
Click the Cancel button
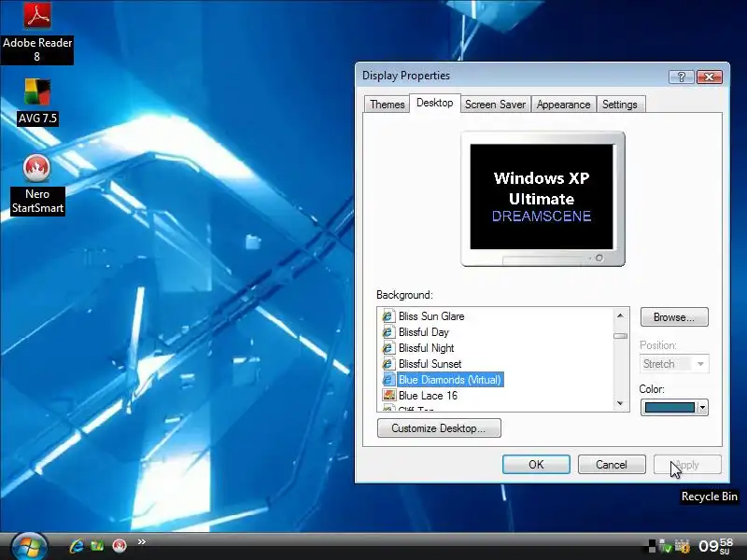[612, 464]
